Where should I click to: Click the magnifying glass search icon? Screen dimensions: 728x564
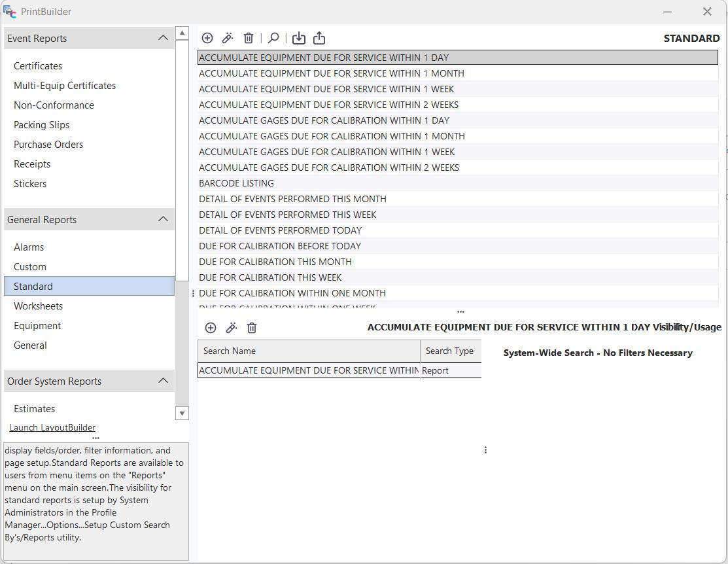pyautogui.click(x=274, y=39)
